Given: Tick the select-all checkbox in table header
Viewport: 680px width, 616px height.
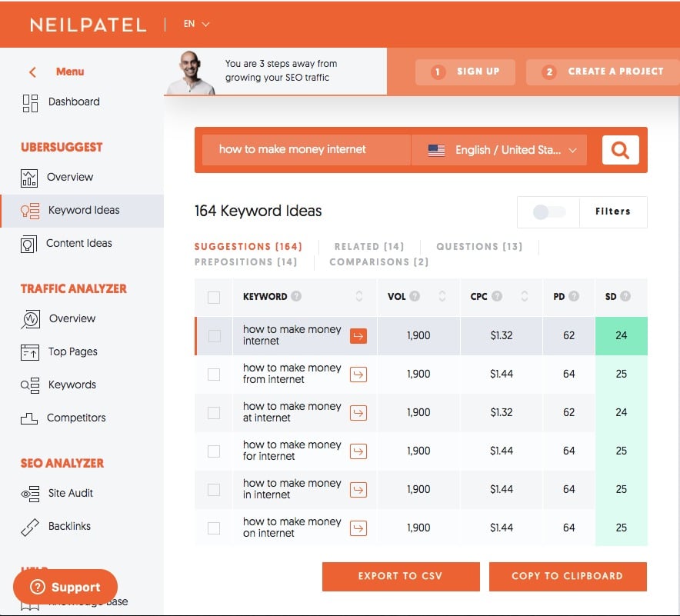Looking at the screenshot, I should [214, 298].
